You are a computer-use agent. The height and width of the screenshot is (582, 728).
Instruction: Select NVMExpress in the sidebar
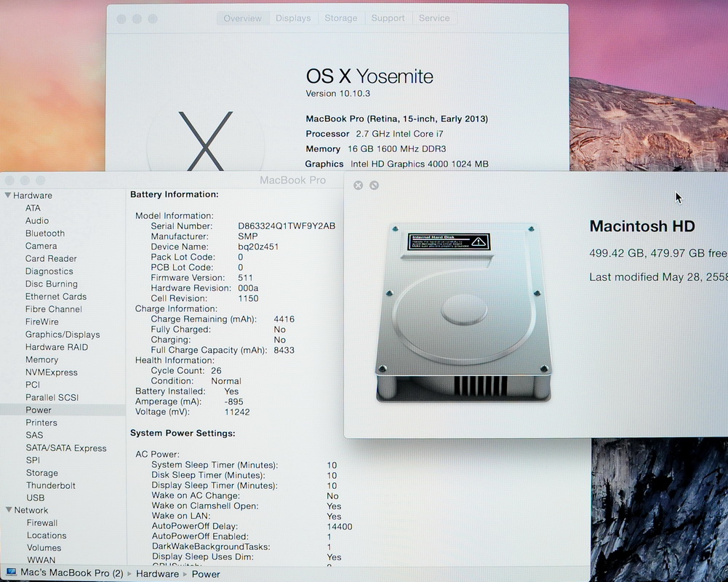pyautogui.click(x=52, y=372)
